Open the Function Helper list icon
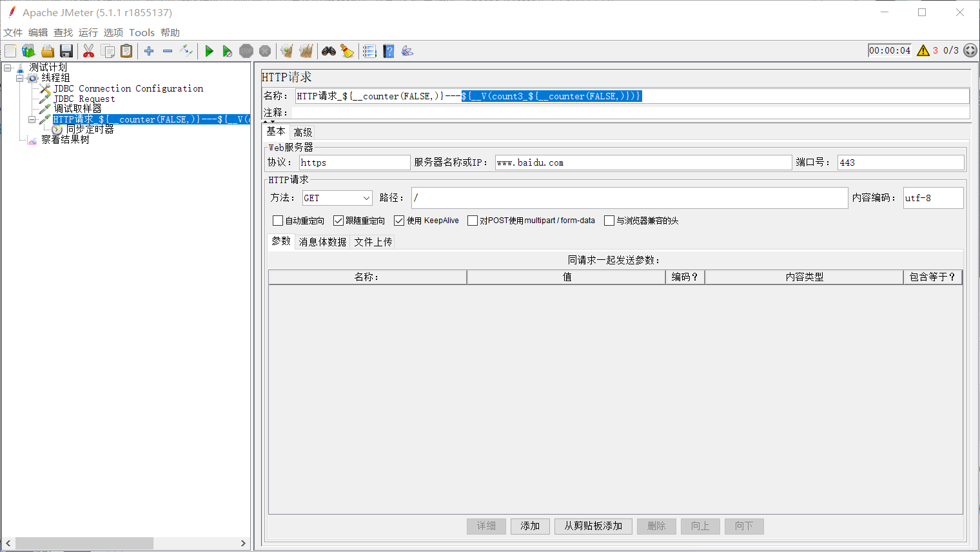 [369, 51]
